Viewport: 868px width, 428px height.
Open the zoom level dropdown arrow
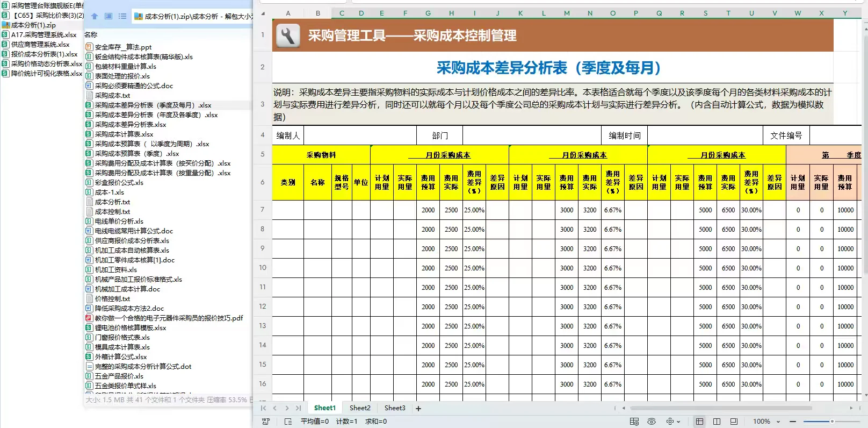click(778, 422)
